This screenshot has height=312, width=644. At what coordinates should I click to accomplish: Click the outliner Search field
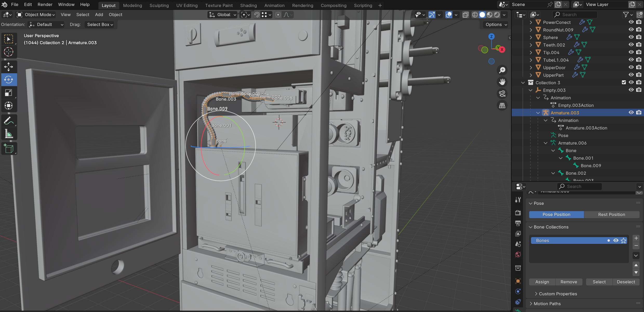pos(575,15)
